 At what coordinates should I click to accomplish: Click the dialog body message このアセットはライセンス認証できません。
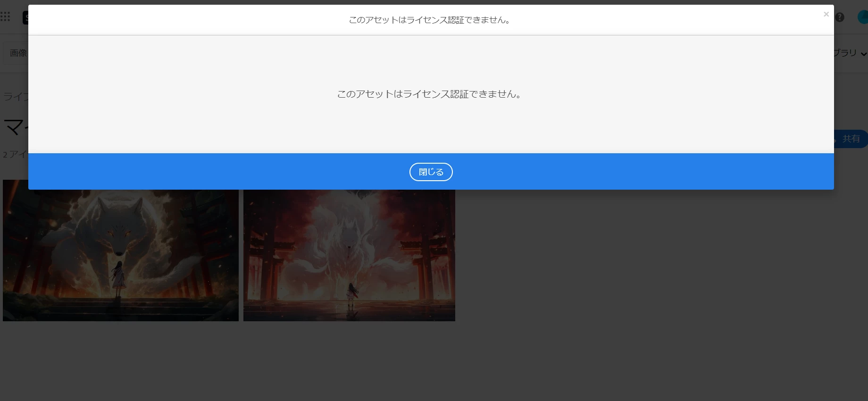point(430,94)
